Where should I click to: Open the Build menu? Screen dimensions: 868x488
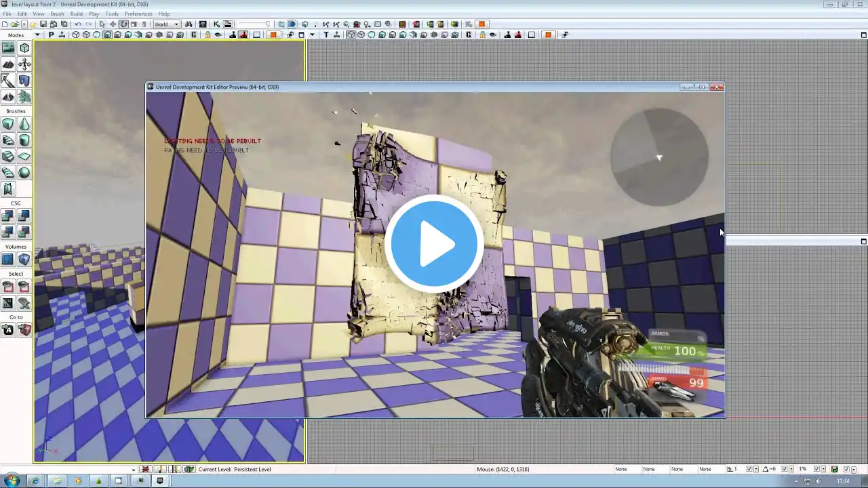77,14
